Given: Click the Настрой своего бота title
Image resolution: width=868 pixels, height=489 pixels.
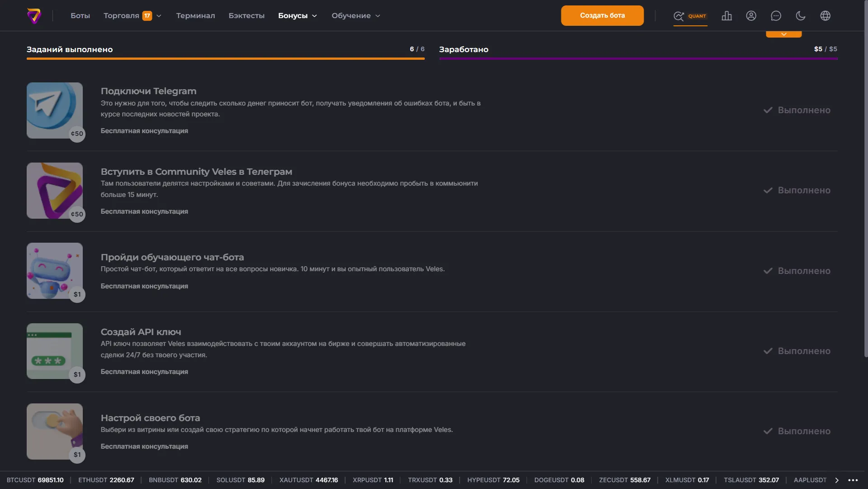Looking at the screenshot, I should point(150,418).
